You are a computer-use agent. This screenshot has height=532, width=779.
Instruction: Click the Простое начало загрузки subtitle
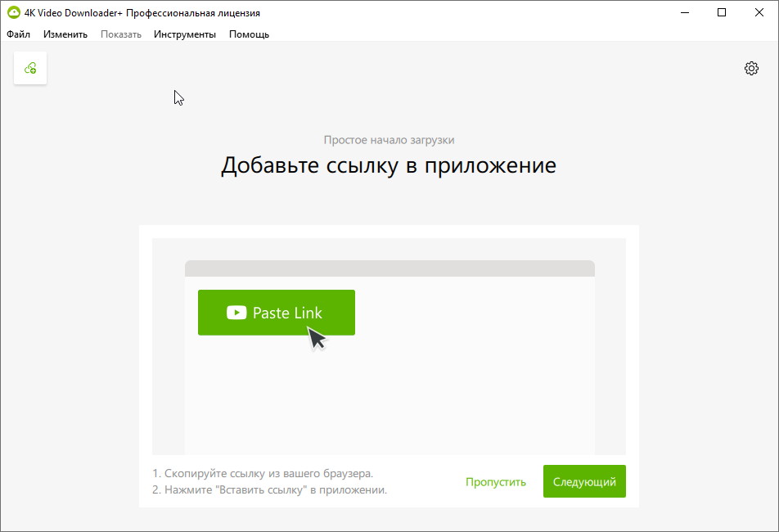point(389,140)
